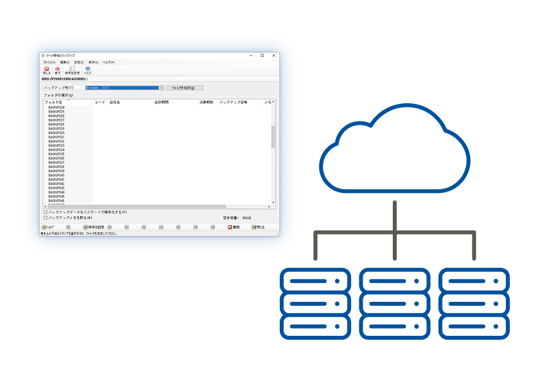Click the 実行 (execute) arrow toolbar icon
The width and height of the screenshot is (549, 392).
[58, 69]
